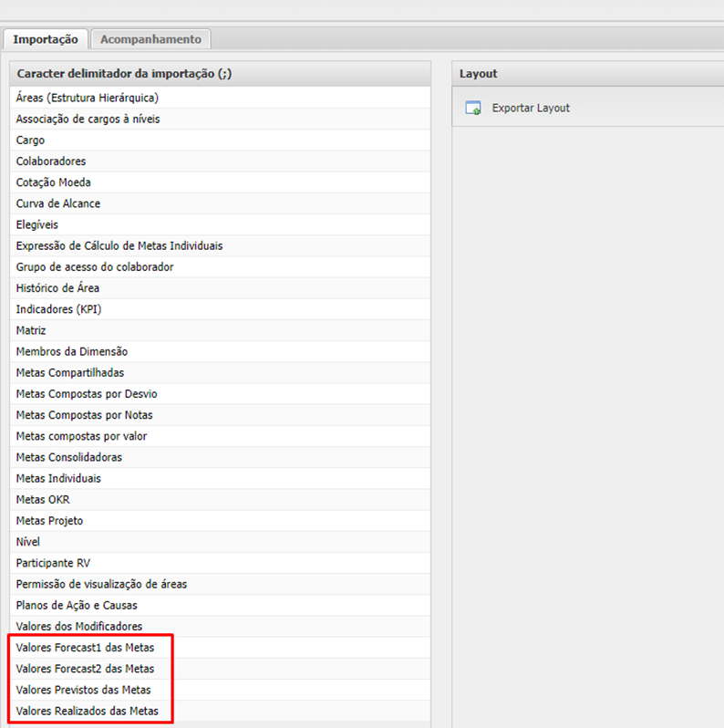
Task: Pick Planos de Ação e Causas
Action: click(77, 605)
